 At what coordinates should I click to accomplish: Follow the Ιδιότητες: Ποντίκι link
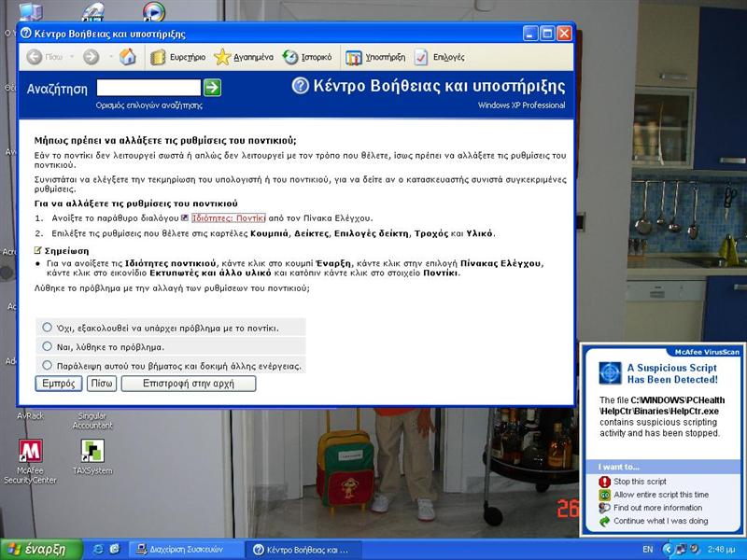[x=228, y=218]
